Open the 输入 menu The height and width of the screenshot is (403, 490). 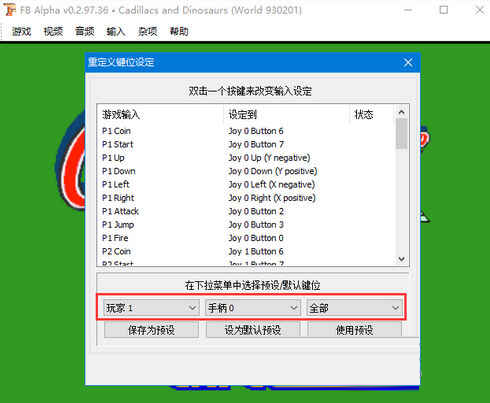click(116, 31)
